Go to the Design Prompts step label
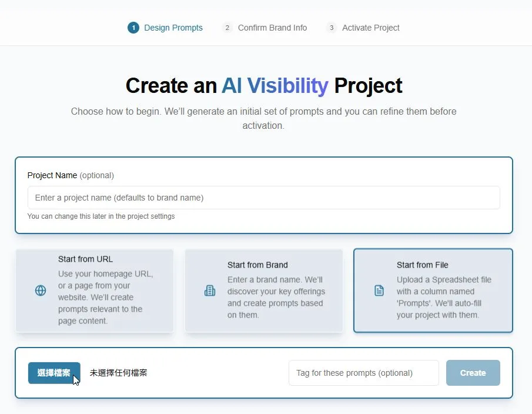Image resolution: width=532 pixels, height=414 pixels. 173,28
